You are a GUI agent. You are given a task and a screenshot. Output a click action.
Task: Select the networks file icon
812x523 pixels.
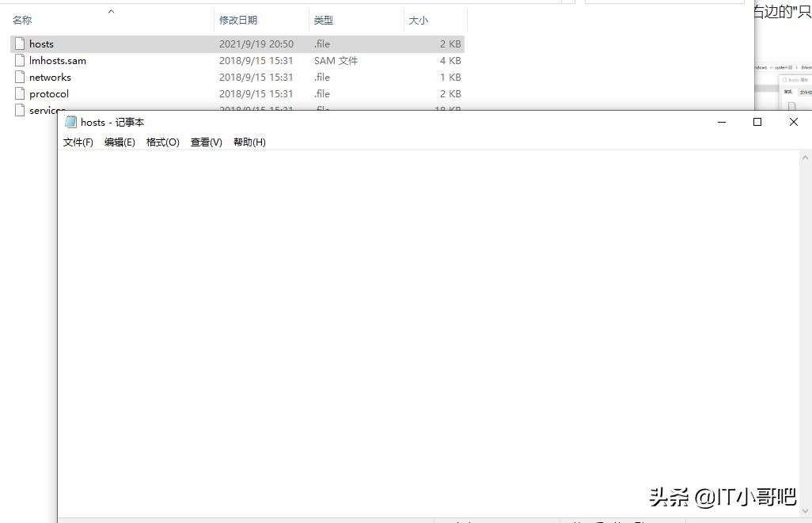click(20, 78)
